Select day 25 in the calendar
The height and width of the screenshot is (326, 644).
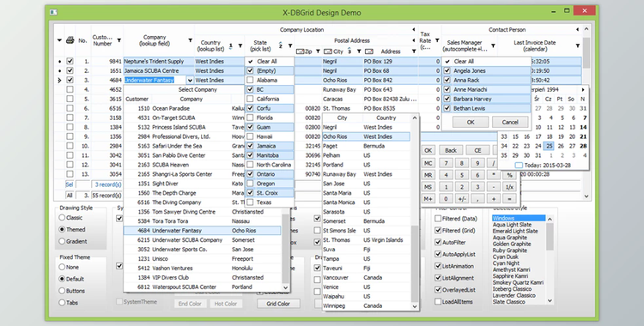pos(550,146)
